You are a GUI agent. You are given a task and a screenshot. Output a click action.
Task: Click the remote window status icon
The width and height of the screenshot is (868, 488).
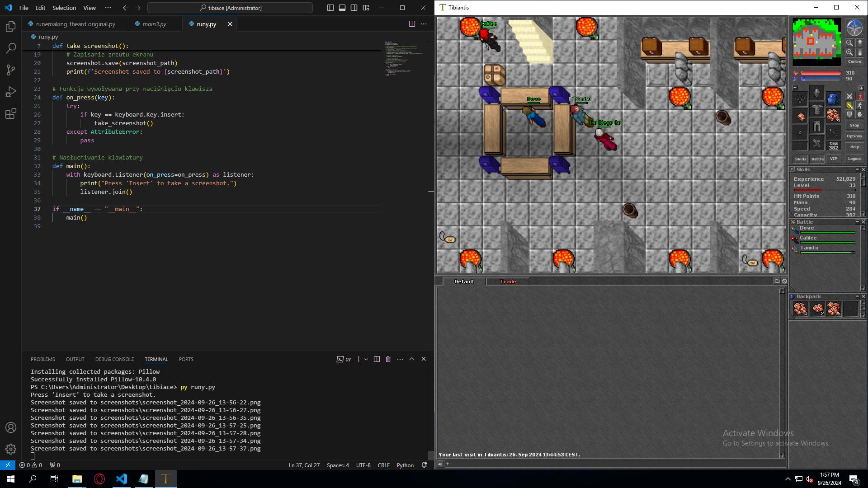pyautogui.click(x=8, y=465)
